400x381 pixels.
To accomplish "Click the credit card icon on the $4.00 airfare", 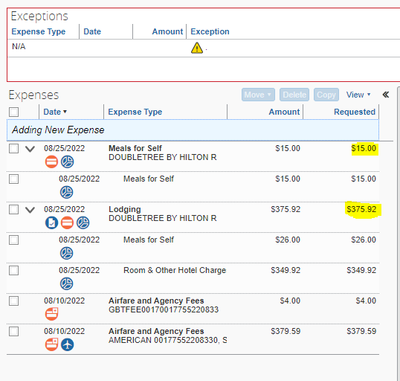I will click(52, 314).
